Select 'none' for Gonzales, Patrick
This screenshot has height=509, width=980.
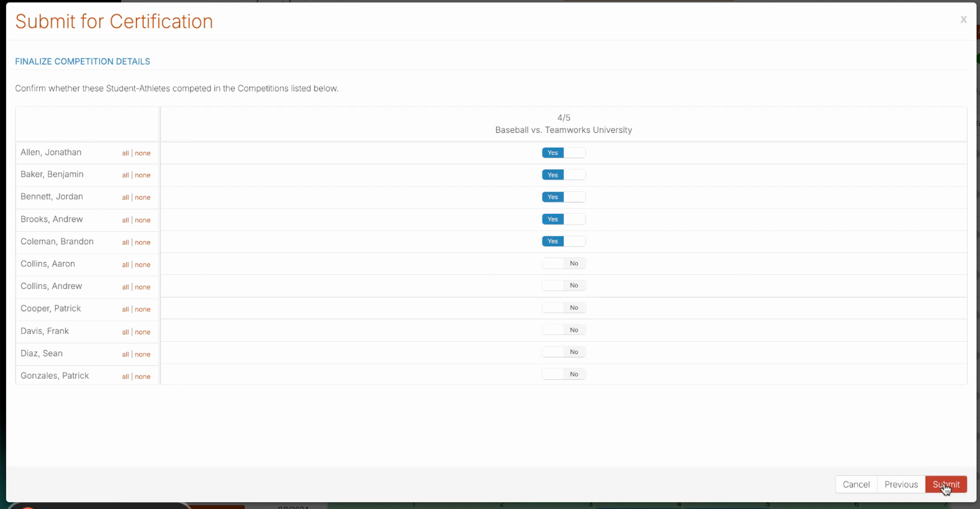coord(143,377)
